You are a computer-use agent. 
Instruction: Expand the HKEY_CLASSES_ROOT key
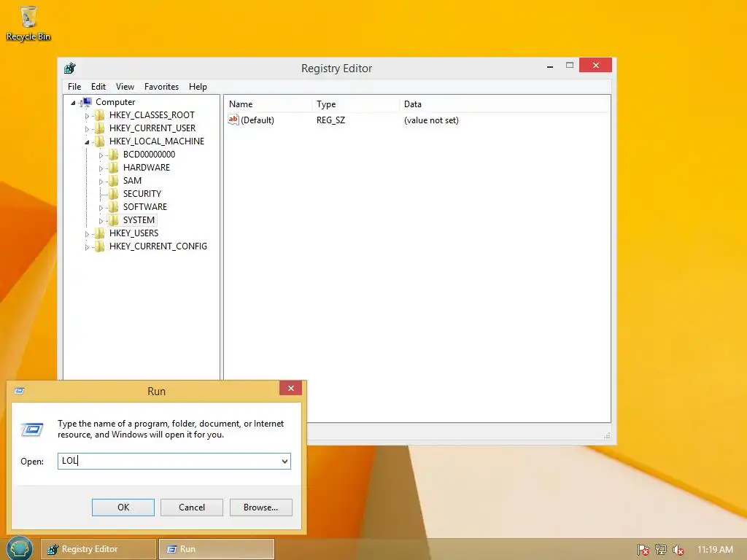click(x=87, y=116)
